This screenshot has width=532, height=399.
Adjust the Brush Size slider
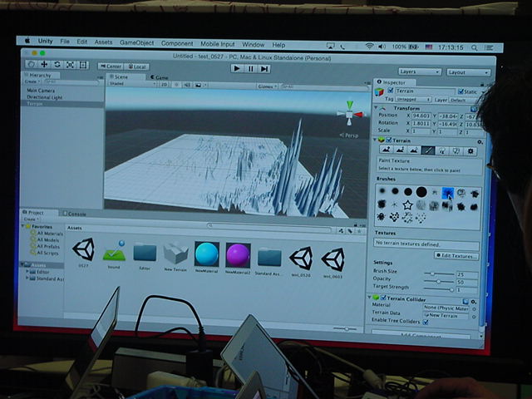point(439,273)
